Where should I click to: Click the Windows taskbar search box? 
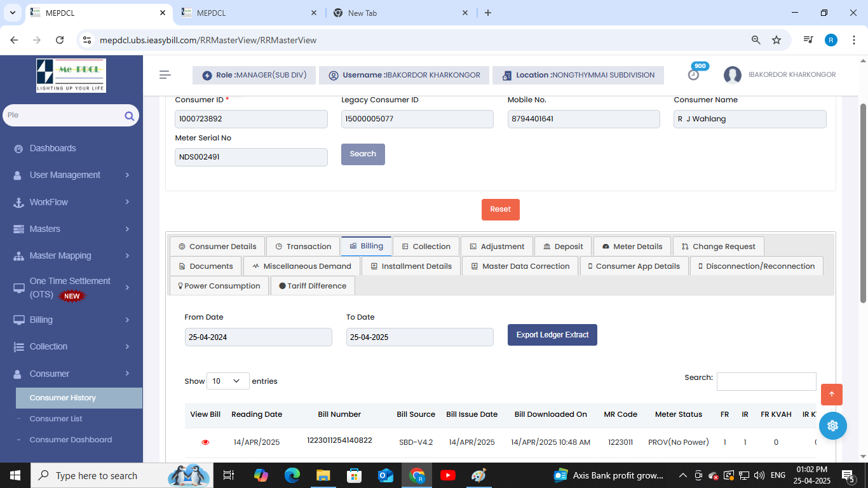(x=121, y=475)
